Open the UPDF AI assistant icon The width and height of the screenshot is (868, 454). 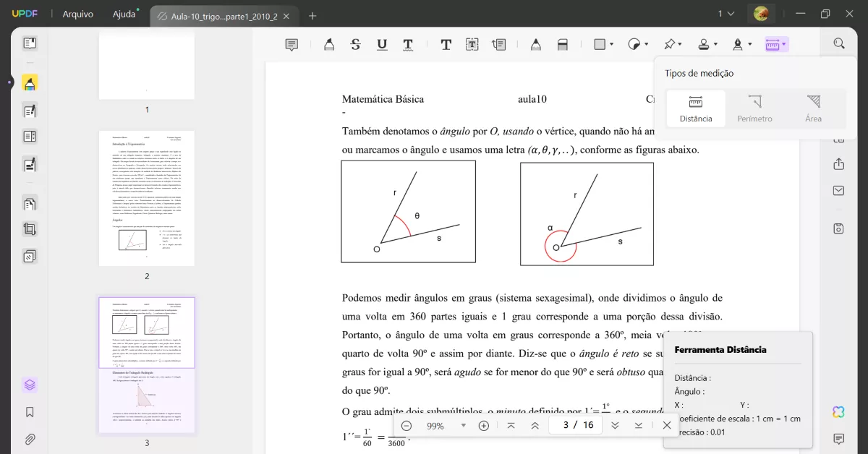[x=838, y=411]
